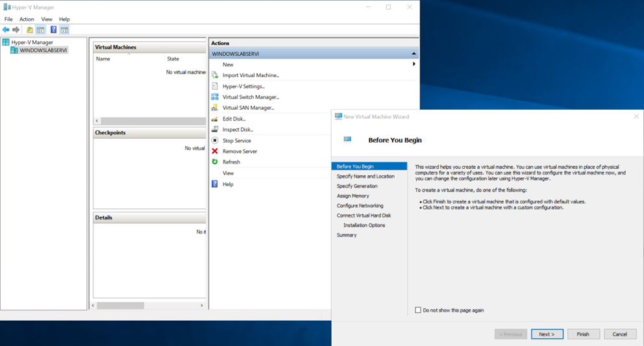The width and height of the screenshot is (644, 346).
Task: Click the Hyper-V Manager tree root icon
Action: [6, 42]
